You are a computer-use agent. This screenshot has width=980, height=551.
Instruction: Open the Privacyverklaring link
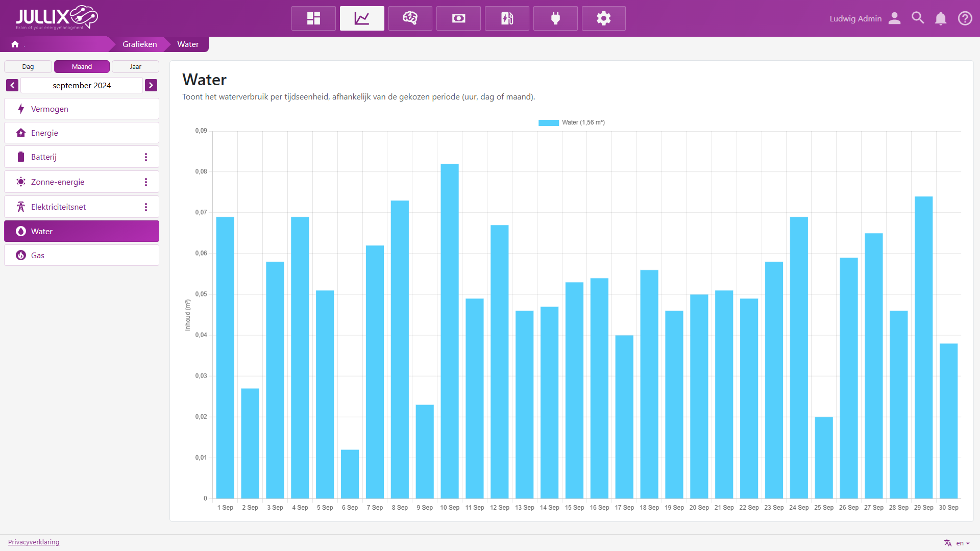tap(34, 542)
